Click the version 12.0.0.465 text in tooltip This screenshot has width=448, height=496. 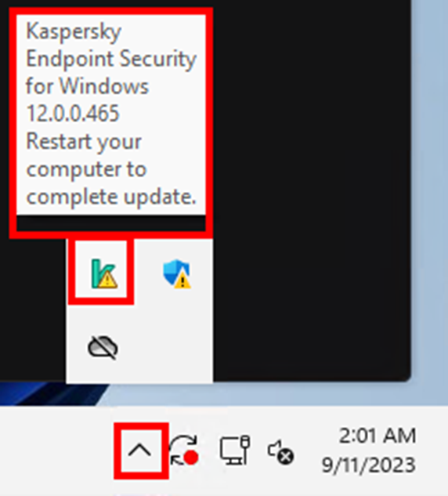[73, 114]
